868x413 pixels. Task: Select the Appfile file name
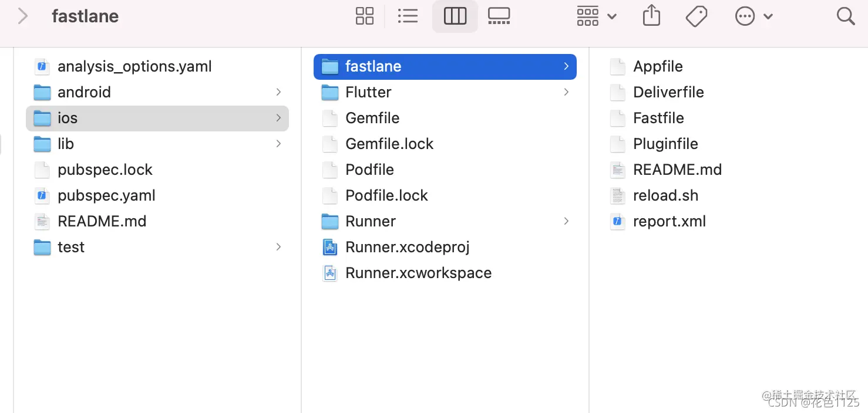pos(658,67)
